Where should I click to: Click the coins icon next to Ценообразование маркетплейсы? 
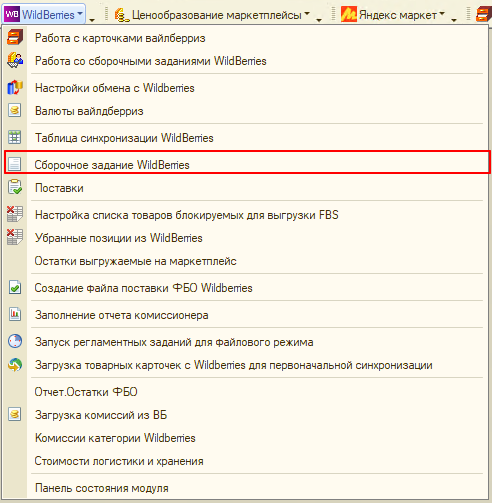click(x=122, y=15)
